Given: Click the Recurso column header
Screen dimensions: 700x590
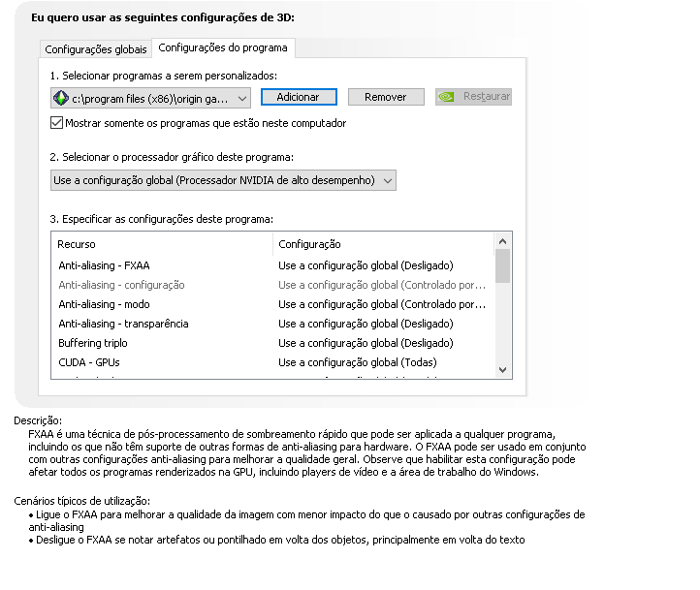Looking at the screenshot, I should [x=77, y=244].
